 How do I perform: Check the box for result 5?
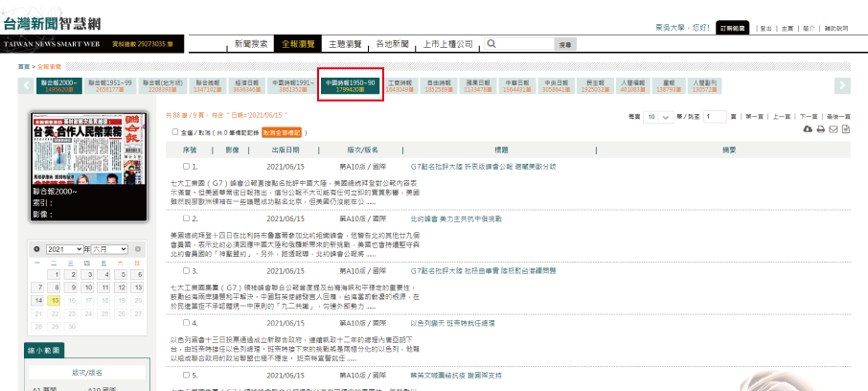(186, 375)
